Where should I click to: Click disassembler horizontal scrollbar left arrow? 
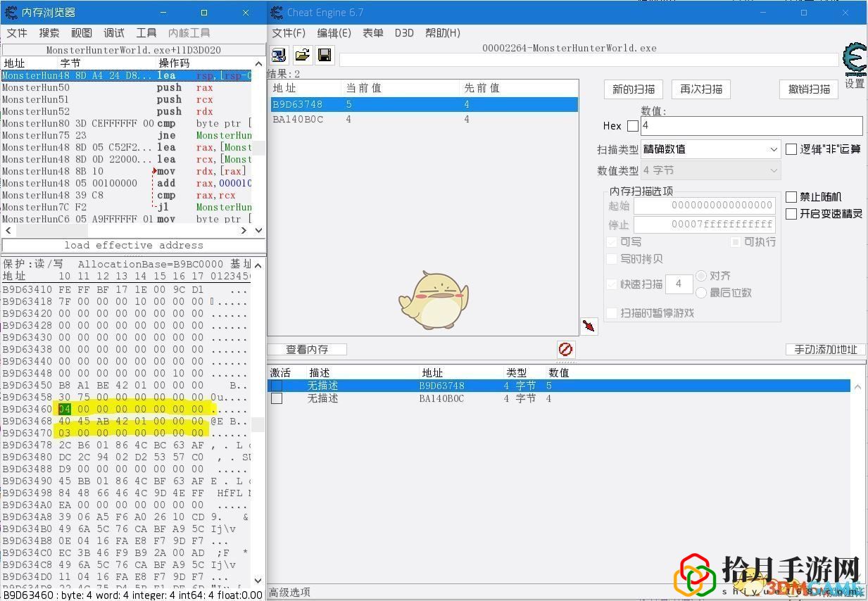click(x=8, y=231)
